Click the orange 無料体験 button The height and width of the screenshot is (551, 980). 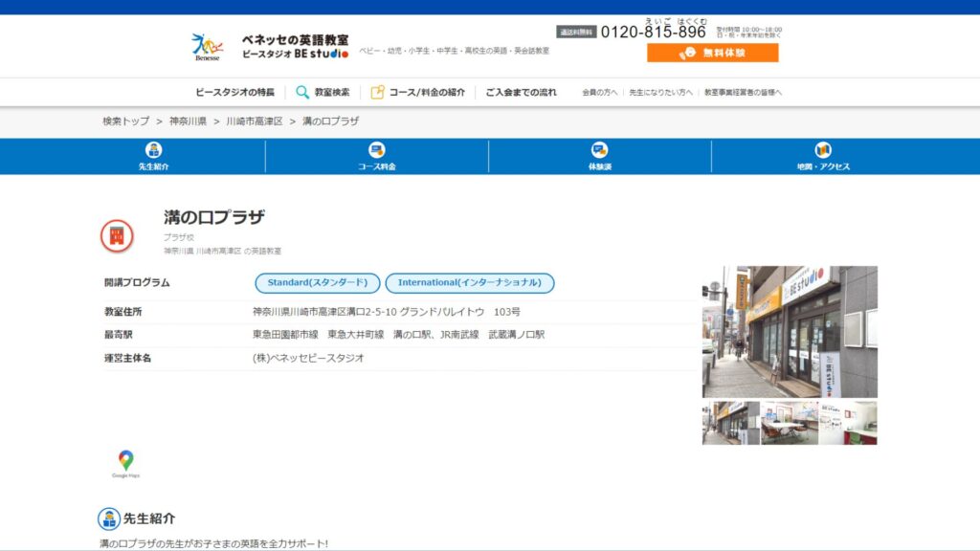pyautogui.click(x=712, y=54)
